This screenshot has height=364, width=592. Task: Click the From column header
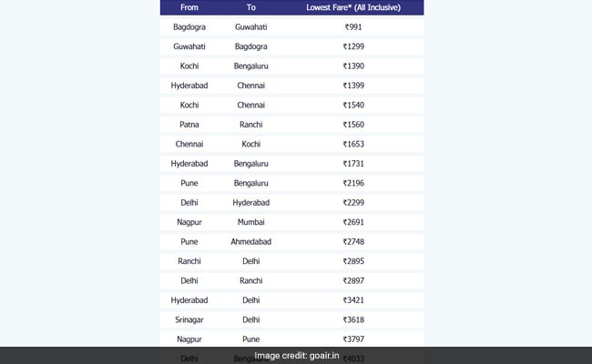tap(189, 7)
